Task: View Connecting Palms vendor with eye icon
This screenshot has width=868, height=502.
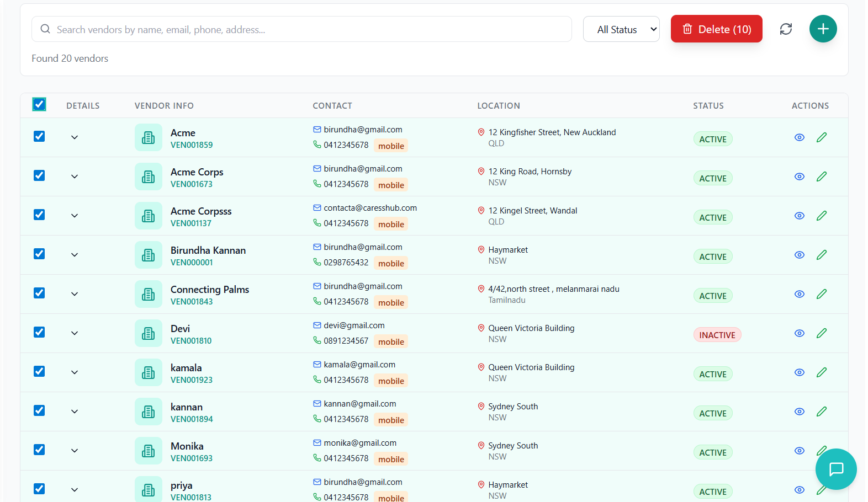Action: coord(799,294)
